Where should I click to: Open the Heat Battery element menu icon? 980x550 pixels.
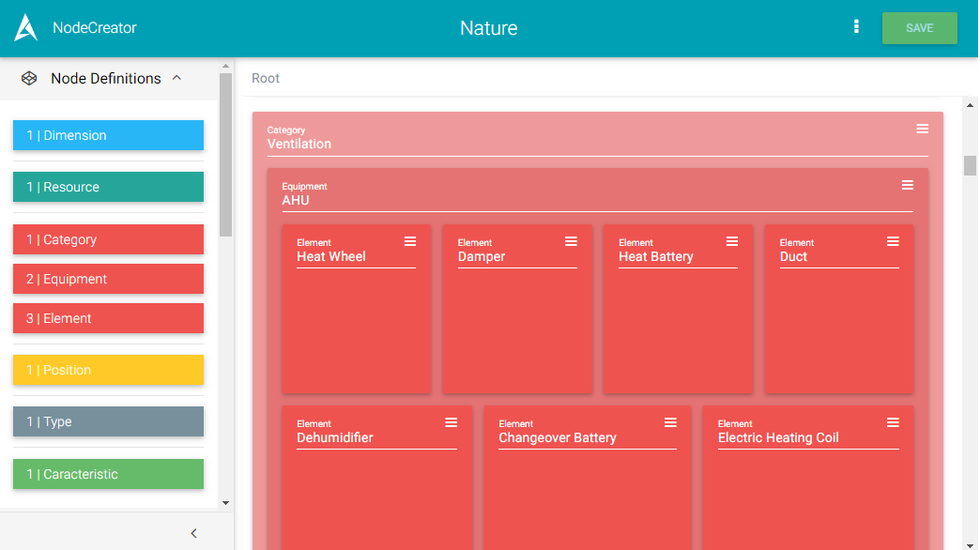coord(731,241)
